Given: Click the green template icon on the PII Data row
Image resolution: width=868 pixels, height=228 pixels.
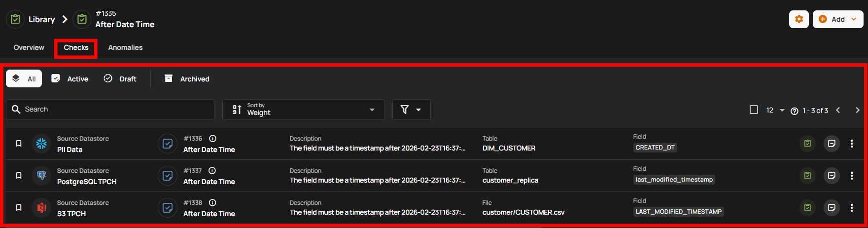Looking at the screenshot, I should click(x=807, y=144).
